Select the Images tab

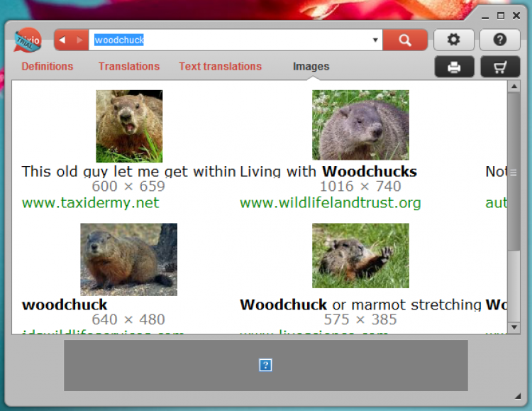click(311, 67)
